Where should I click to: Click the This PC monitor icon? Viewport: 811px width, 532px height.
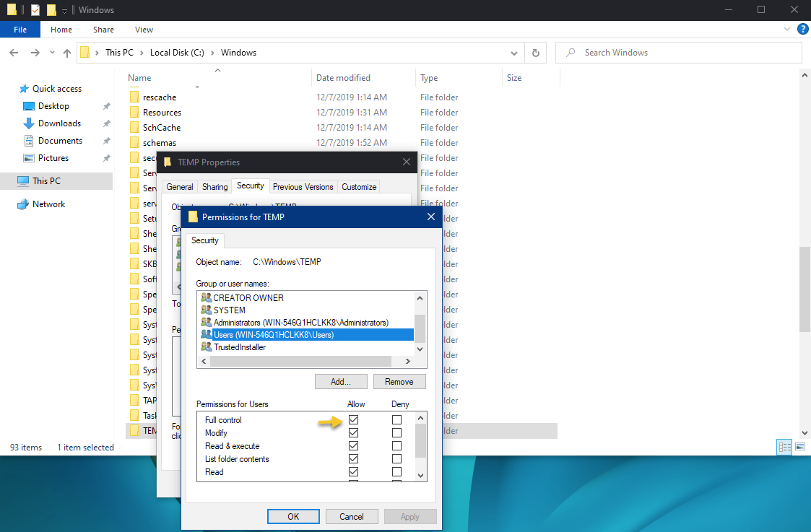[23, 181]
